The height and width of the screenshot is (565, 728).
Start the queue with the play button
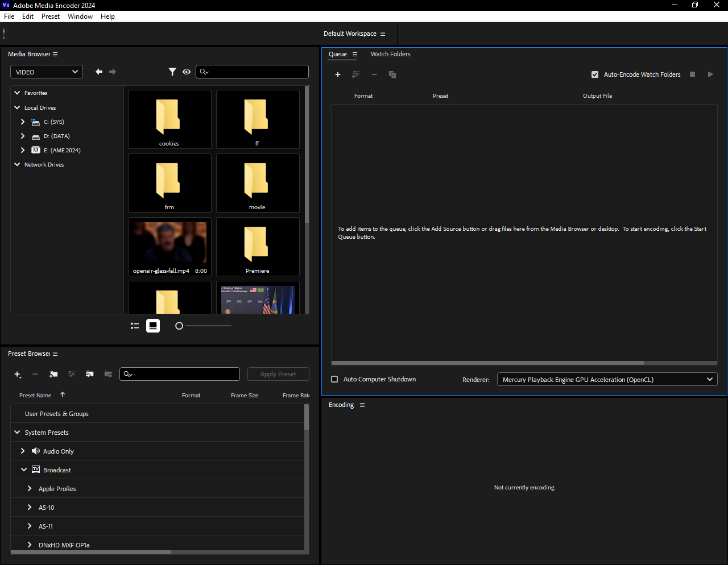coord(710,74)
